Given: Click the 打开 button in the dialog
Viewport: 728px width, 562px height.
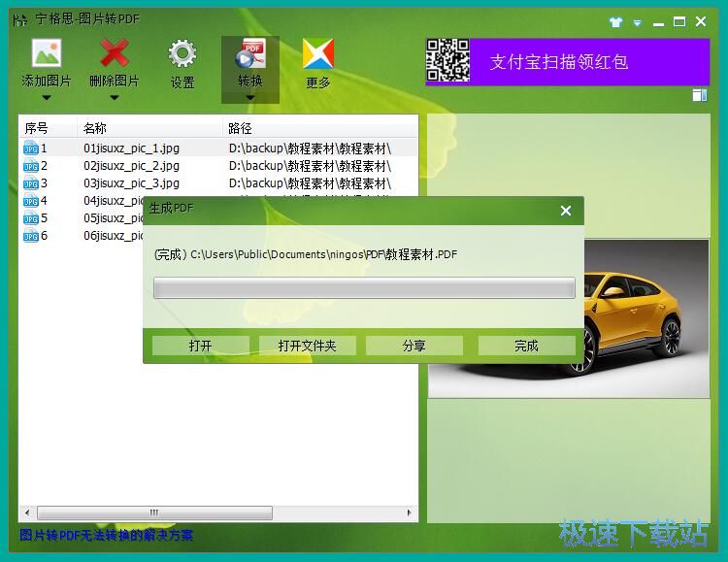Looking at the screenshot, I should (x=201, y=346).
